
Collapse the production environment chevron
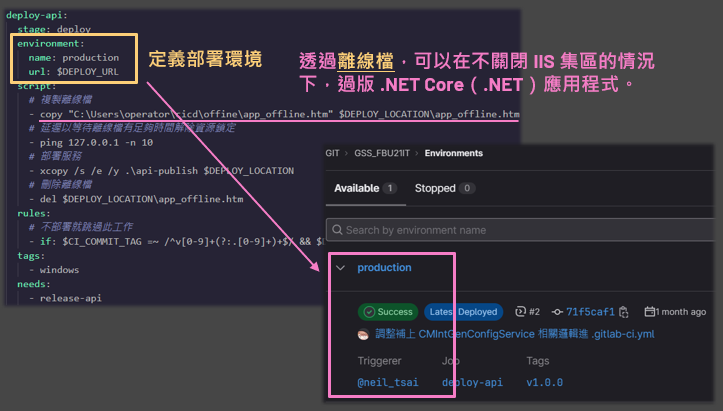click(341, 268)
